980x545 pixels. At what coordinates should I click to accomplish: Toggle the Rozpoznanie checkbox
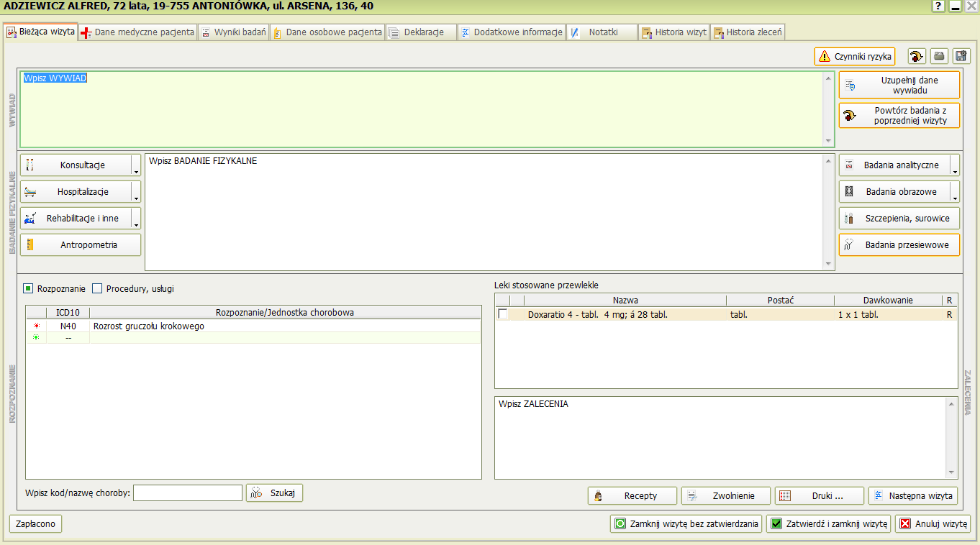point(28,288)
